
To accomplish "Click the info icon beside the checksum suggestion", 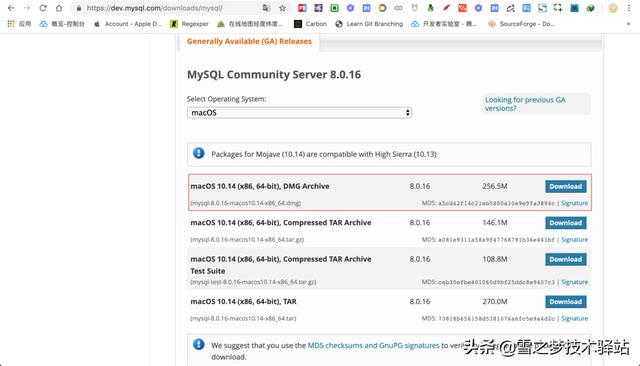I will (199, 344).
